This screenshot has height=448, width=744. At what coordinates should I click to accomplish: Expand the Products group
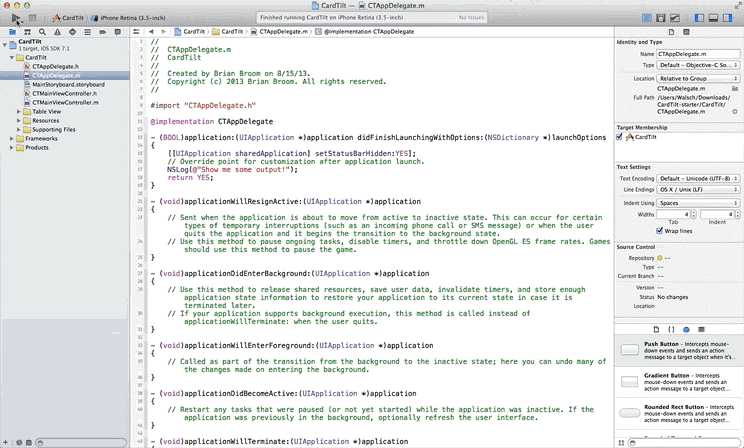pos(12,148)
